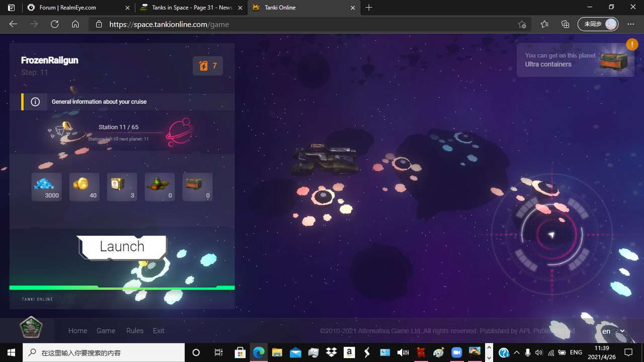Refresh the current page
The image size is (644, 362).
[x=54, y=24]
